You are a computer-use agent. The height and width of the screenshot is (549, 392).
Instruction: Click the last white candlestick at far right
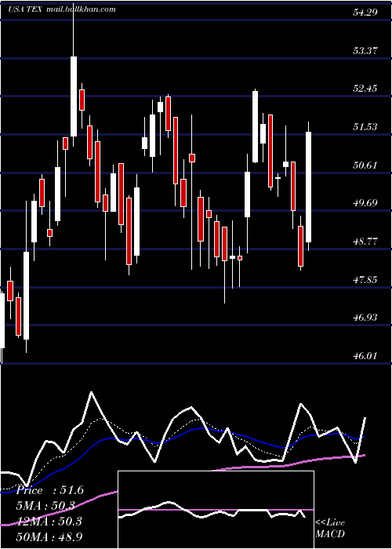tap(308, 187)
